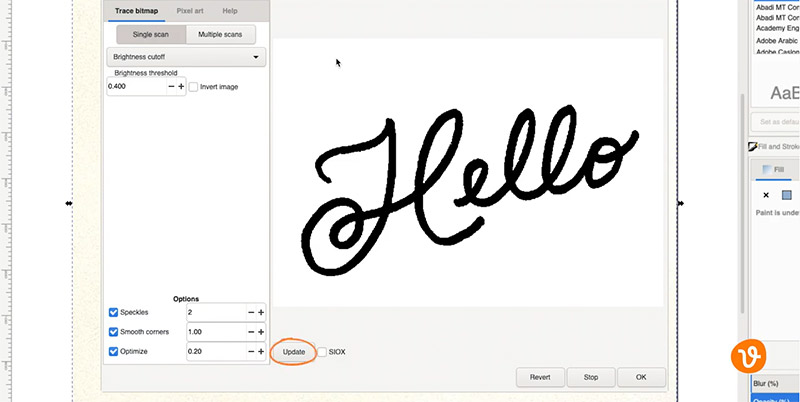Click the right panel vertical scrollbar
The width and height of the screenshot is (800, 402).
743,204
